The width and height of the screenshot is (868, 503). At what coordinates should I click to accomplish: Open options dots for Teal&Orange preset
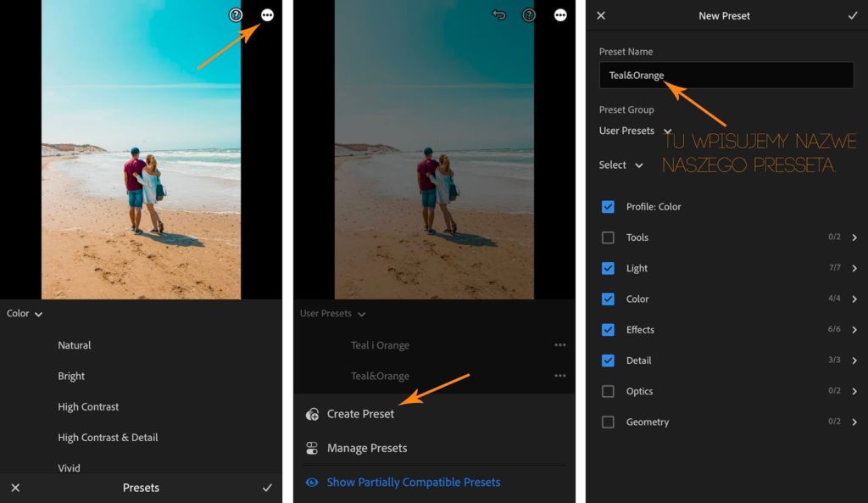coord(560,376)
